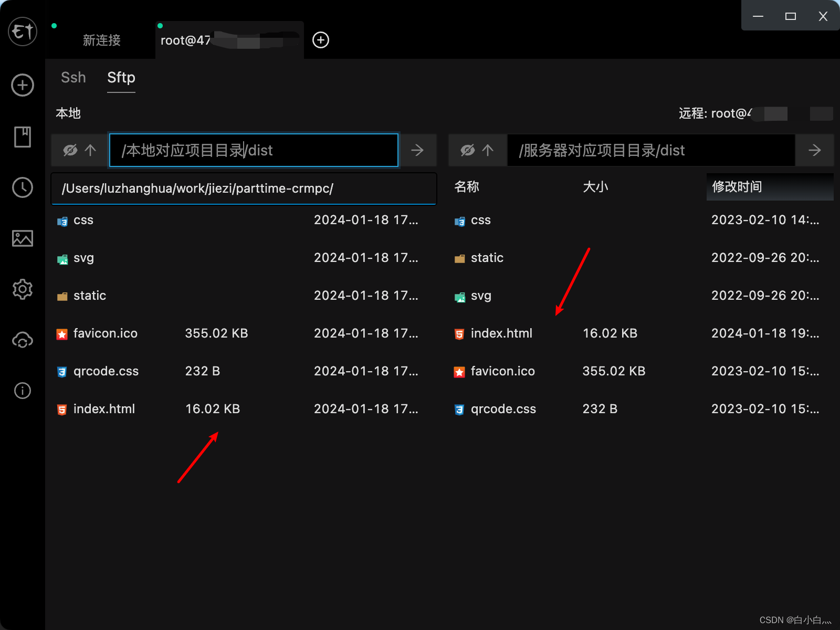Click the 远程: root@ label
Image resolution: width=840 pixels, height=630 pixels.
click(x=715, y=113)
